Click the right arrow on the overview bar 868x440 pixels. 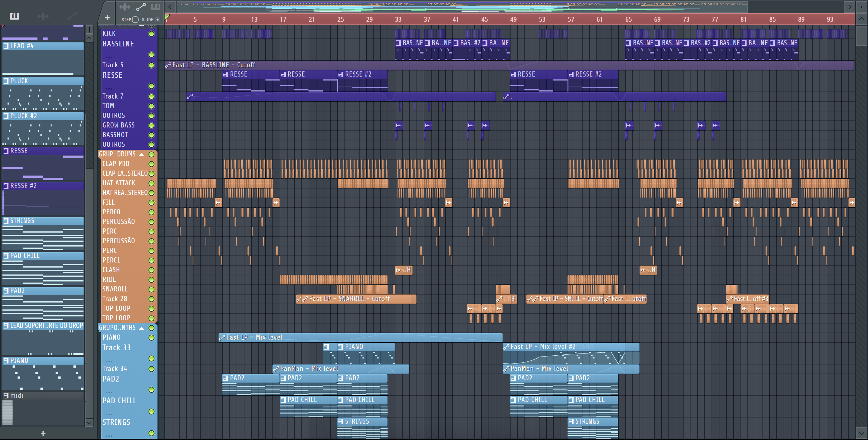pos(850,7)
